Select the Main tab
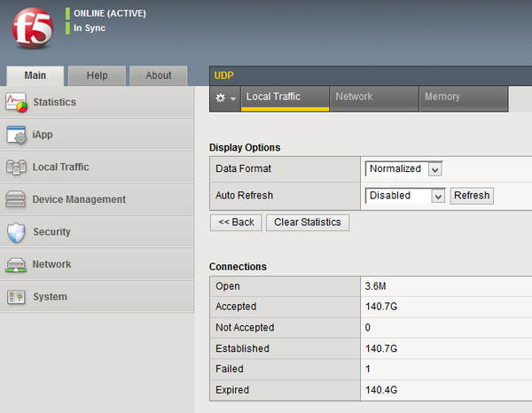This screenshot has width=532, height=413. click(x=35, y=75)
